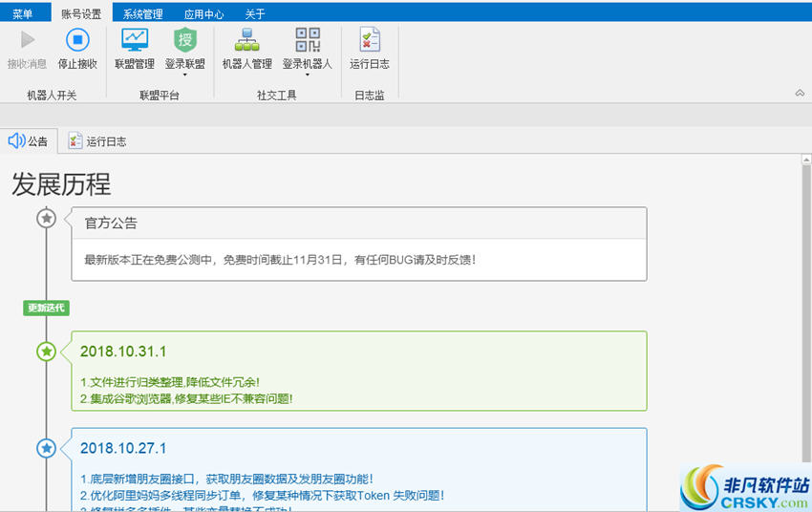Click the 发展历程 heading
Screen dimensions: 812x512
click(61, 184)
